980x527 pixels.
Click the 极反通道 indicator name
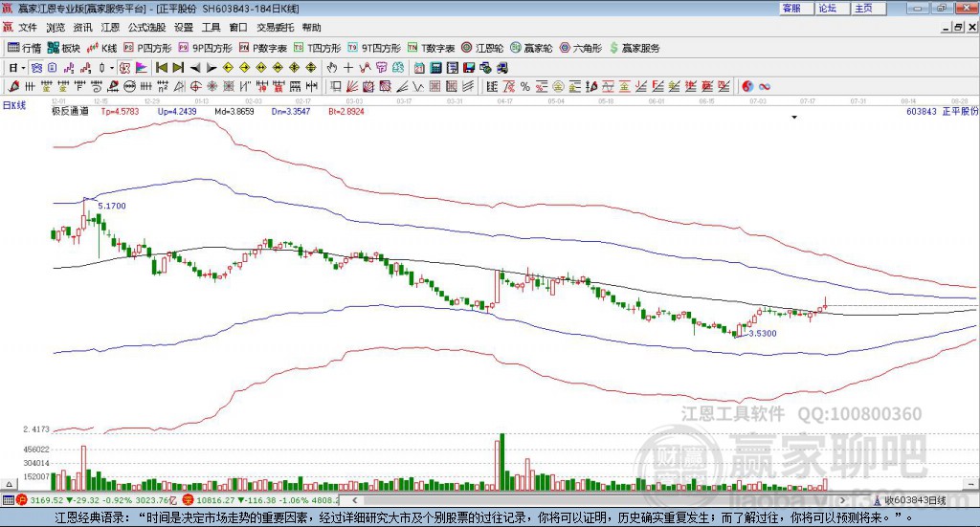[x=70, y=111]
